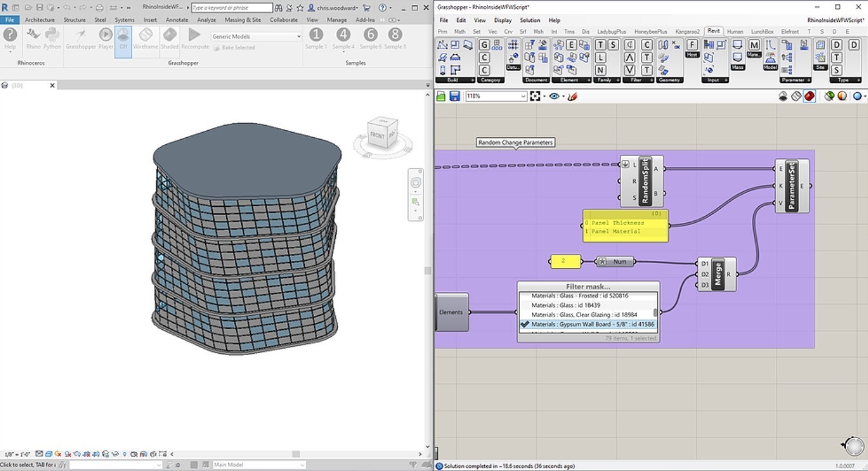The width and height of the screenshot is (868, 471).
Task: Click the yellow panel containing value 2
Action: pos(564,262)
